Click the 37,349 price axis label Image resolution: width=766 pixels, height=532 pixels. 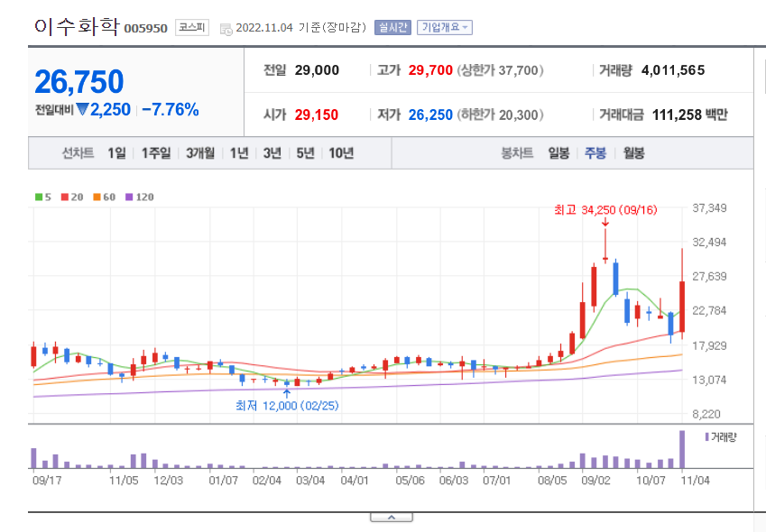click(709, 208)
